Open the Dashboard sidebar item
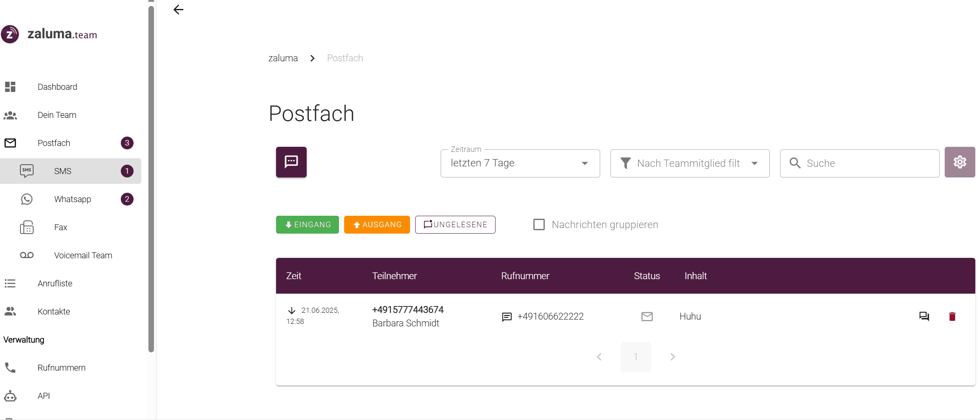Image resolution: width=980 pixels, height=420 pixels. coord(71,87)
